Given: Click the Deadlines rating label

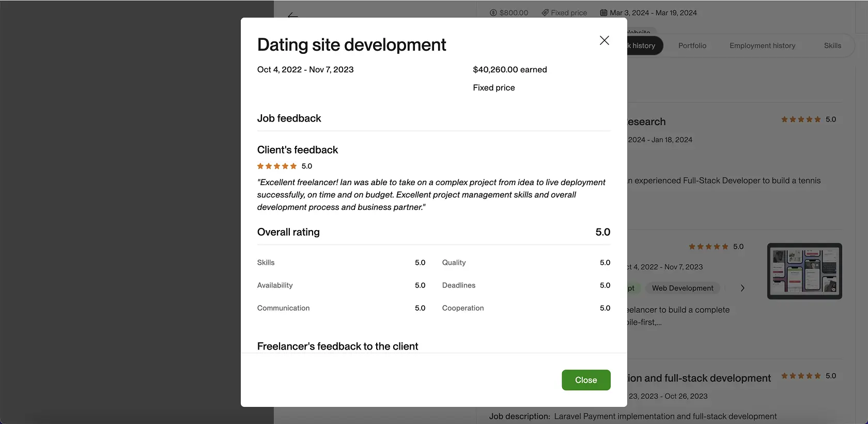Looking at the screenshot, I should click(459, 285).
